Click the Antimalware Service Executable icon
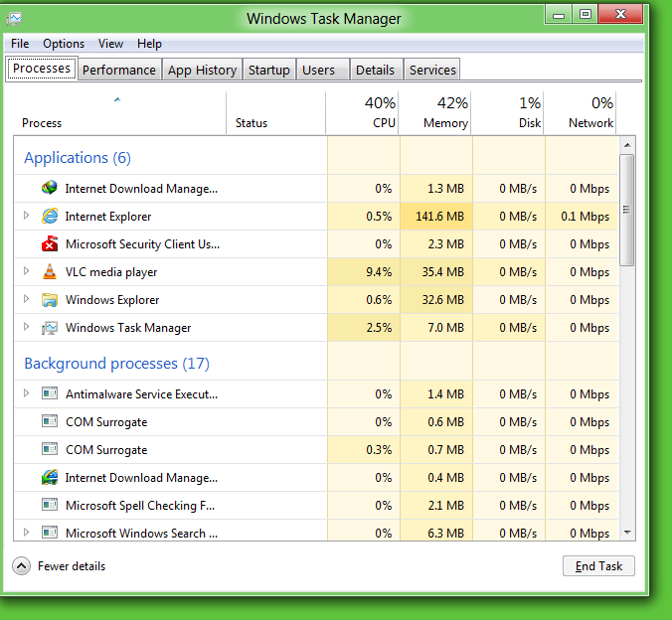The height and width of the screenshot is (620, 672). (x=50, y=392)
